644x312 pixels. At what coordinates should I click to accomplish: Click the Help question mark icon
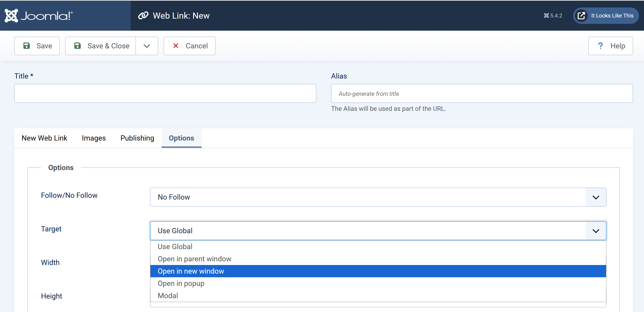tap(600, 46)
